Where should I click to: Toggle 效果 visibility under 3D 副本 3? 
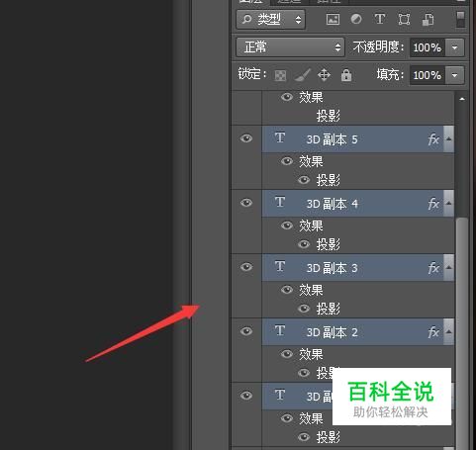[287, 290]
